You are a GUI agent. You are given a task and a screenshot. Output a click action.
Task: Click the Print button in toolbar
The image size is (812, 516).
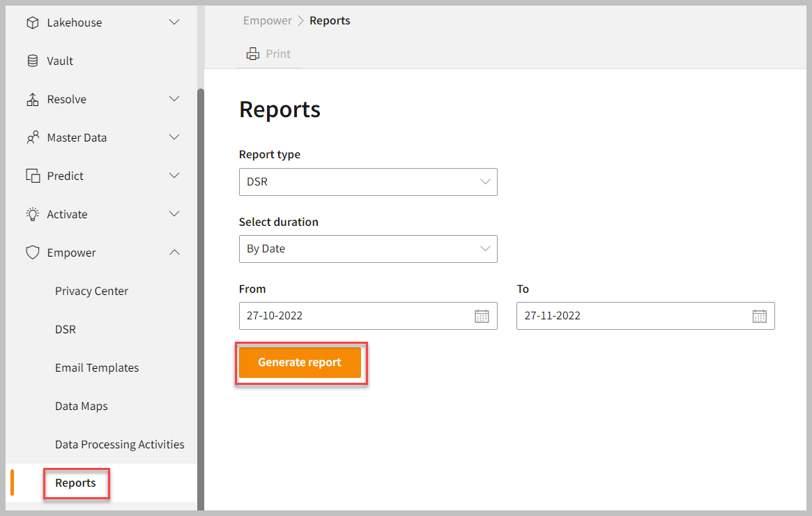click(x=268, y=54)
